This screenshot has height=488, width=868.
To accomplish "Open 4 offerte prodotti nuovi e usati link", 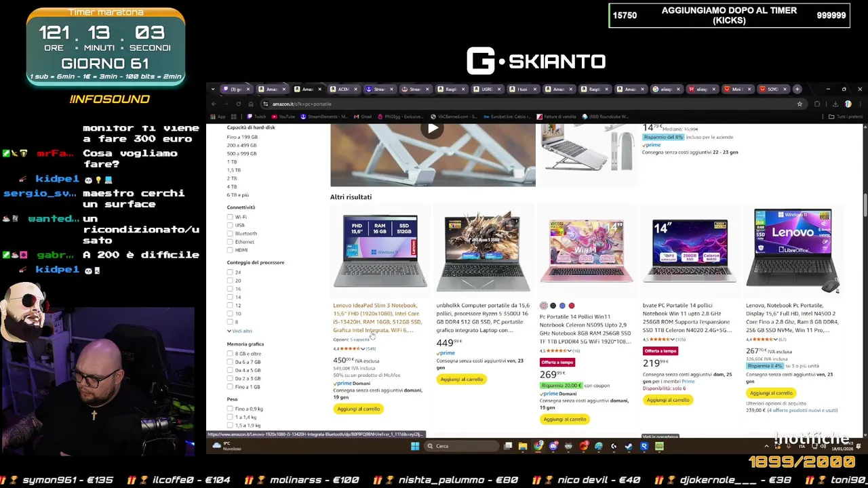I will point(803,410).
